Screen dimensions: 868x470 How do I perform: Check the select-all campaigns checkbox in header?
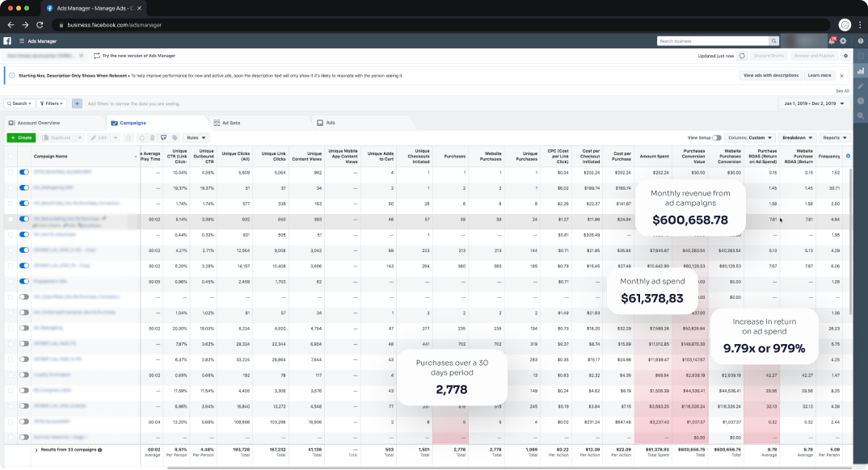point(11,156)
